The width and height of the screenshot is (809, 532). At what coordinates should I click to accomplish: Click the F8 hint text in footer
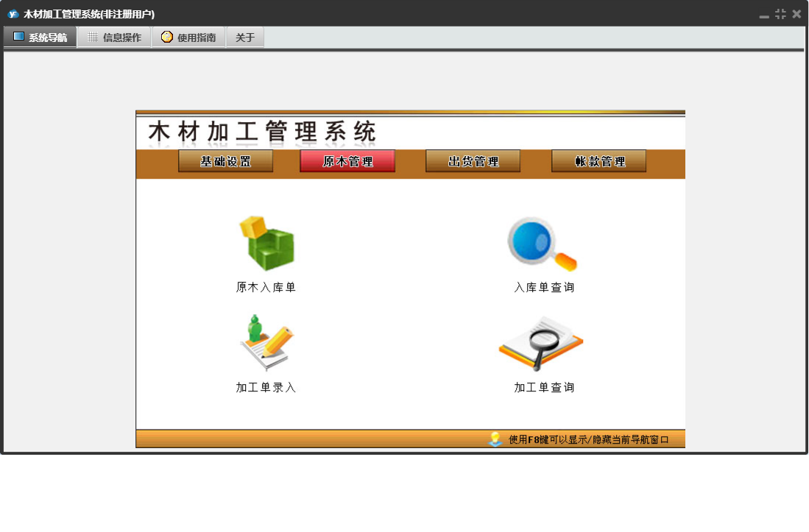pos(589,440)
